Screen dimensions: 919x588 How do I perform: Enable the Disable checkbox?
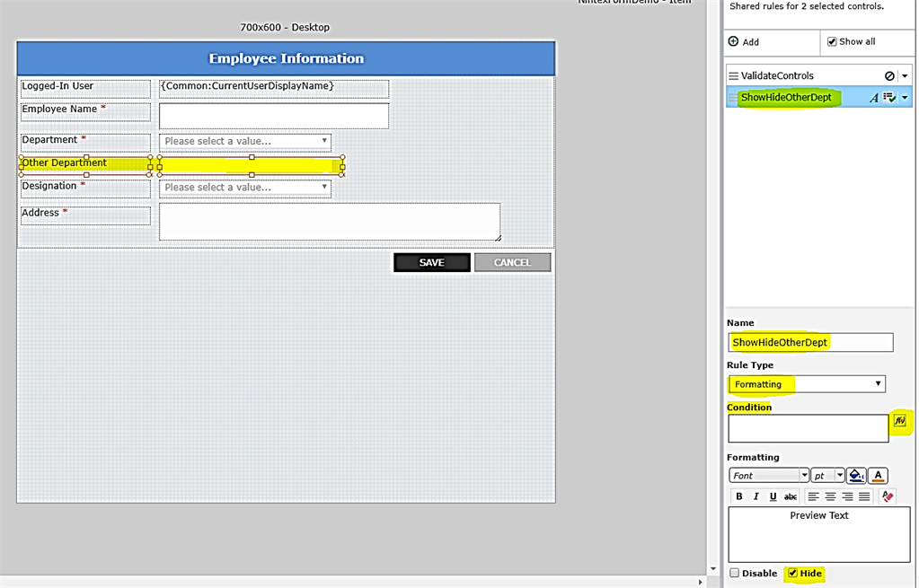(734, 573)
